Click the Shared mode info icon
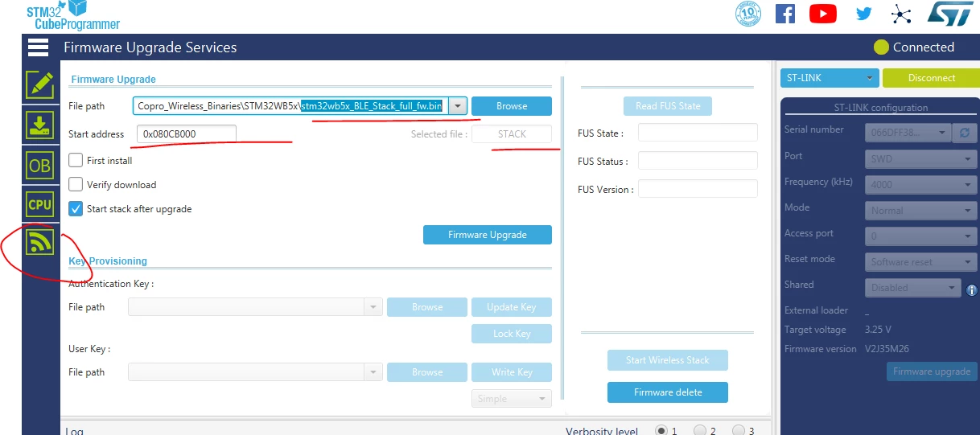This screenshot has height=435, width=980. [972, 290]
